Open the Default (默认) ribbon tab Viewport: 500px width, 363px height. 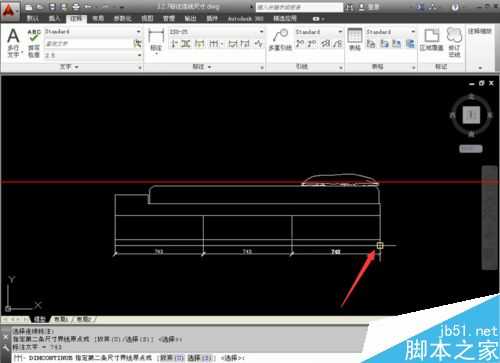click(33, 19)
